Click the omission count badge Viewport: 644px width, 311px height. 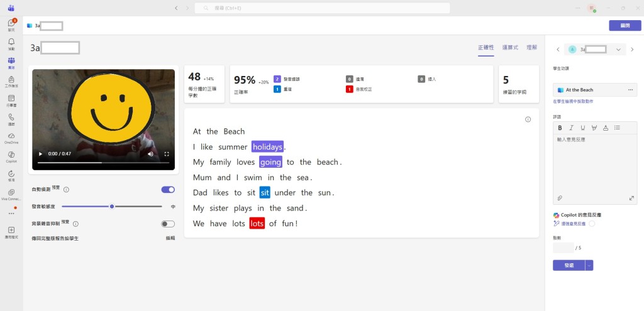tap(350, 79)
